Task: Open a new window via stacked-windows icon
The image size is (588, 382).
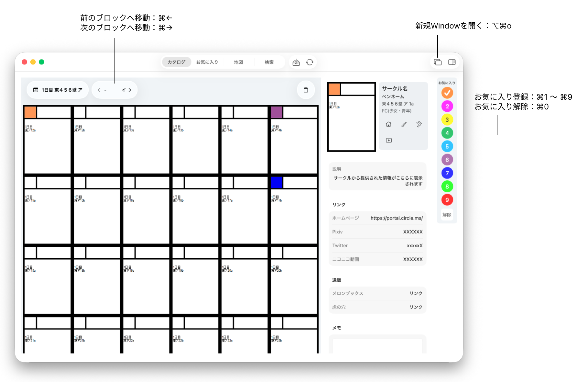Action: 438,62
